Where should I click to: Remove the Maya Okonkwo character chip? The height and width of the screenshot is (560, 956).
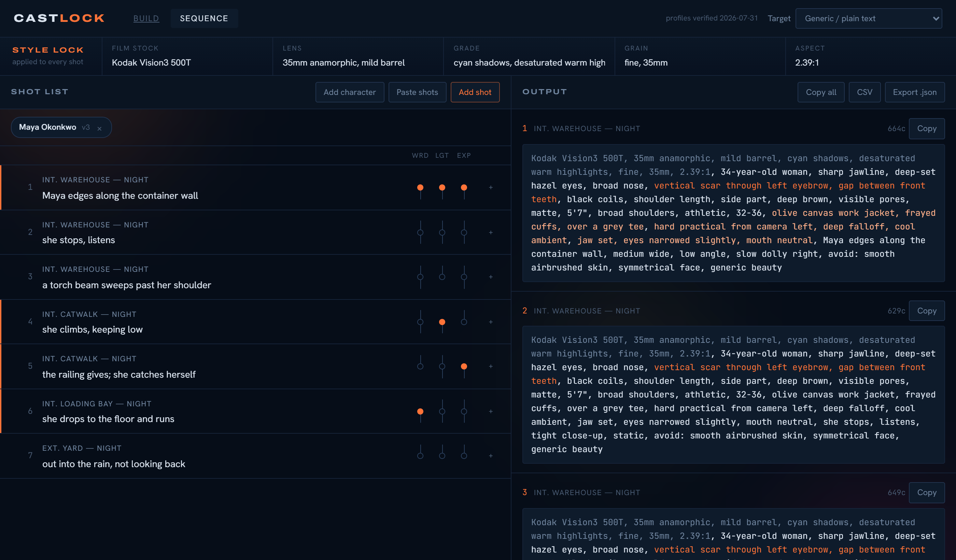point(99,128)
